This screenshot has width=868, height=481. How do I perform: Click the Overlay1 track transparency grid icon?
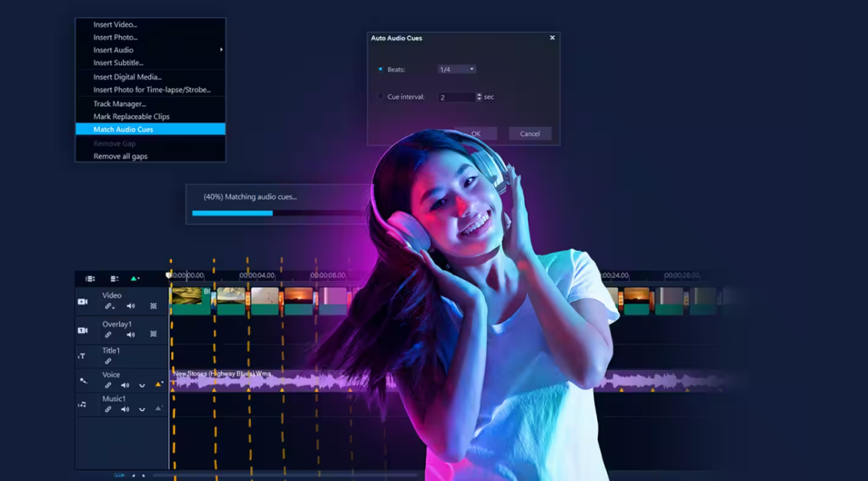pyautogui.click(x=154, y=334)
